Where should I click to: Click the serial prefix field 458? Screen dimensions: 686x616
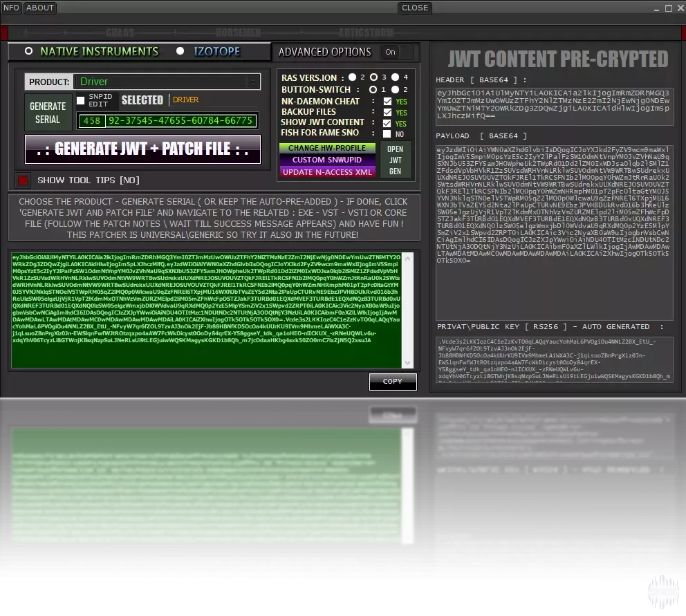pos(91,121)
